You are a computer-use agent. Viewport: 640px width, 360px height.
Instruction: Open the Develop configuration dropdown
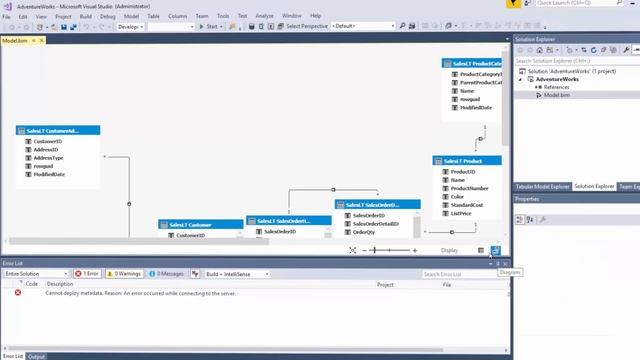click(131, 27)
